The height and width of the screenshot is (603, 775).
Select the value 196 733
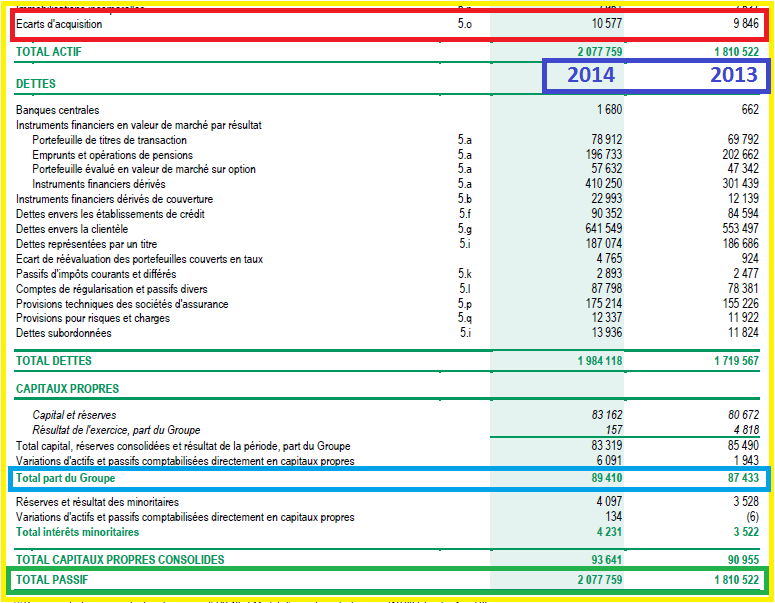[x=604, y=154]
